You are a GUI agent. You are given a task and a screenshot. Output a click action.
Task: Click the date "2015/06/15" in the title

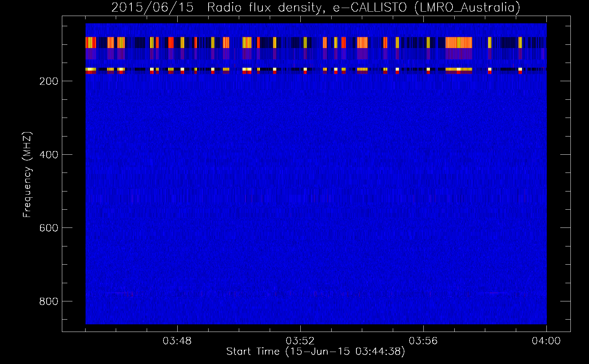[152, 7]
